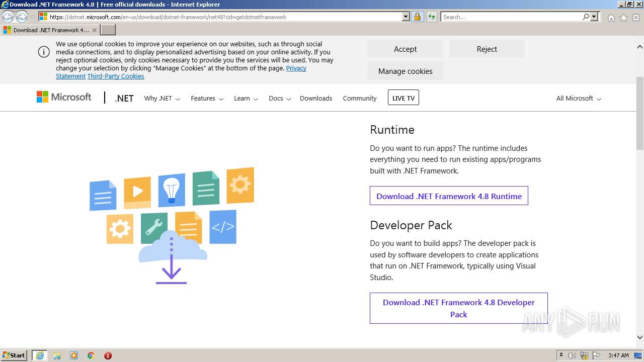Click the address bar URL field
Screen dimensions: 644x362
click(225, 17)
